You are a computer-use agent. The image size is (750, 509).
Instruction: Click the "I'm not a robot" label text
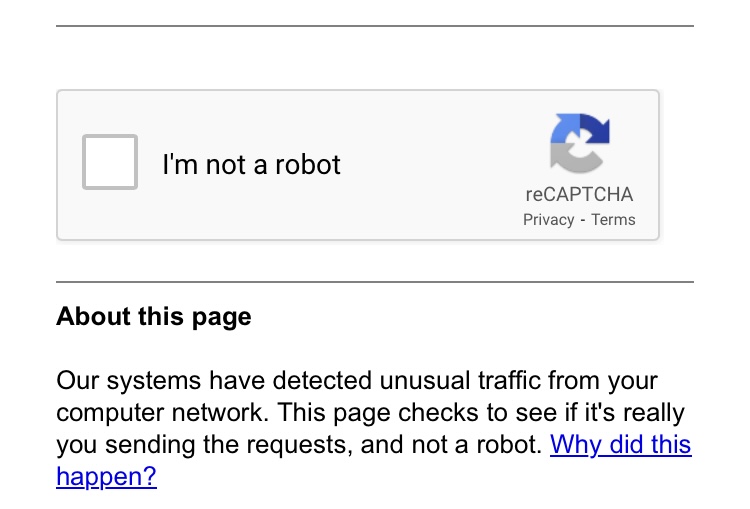click(x=251, y=164)
